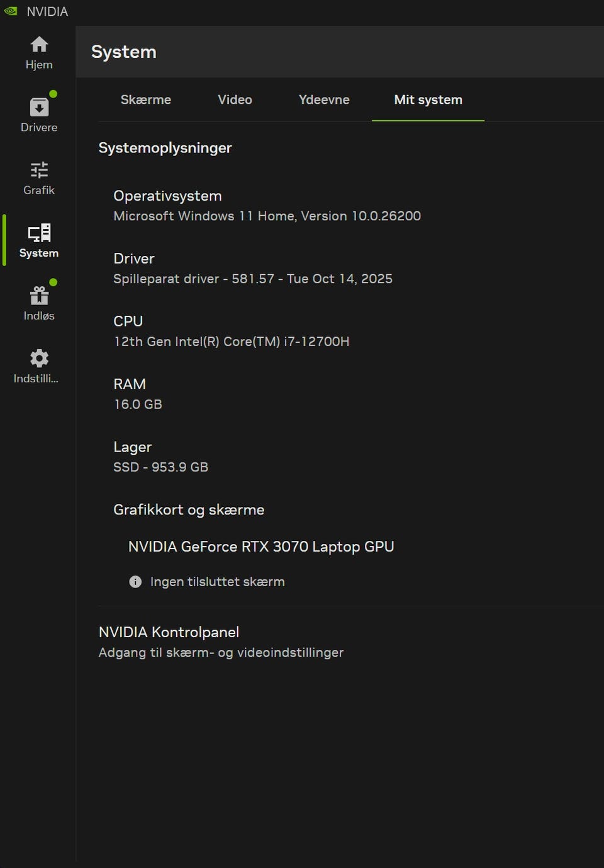Open NVIDIA Kontrolpanel link
The image size is (604, 868).
pyautogui.click(x=169, y=632)
